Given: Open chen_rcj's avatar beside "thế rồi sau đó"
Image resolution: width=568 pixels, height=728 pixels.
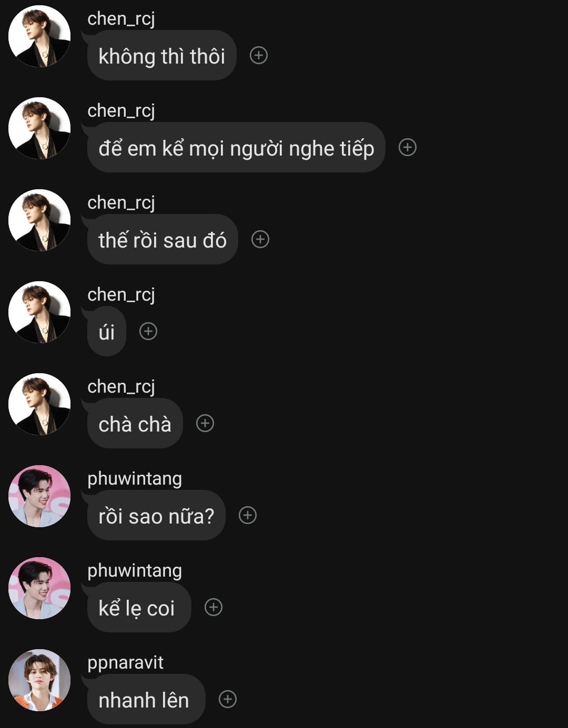Looking at the screenshot, I should click(39, 220).
